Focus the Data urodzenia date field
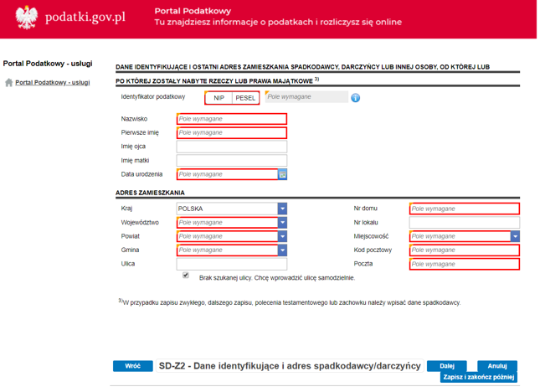The height and width of the screenshot is (392, 540). click(x=227, y=174)
